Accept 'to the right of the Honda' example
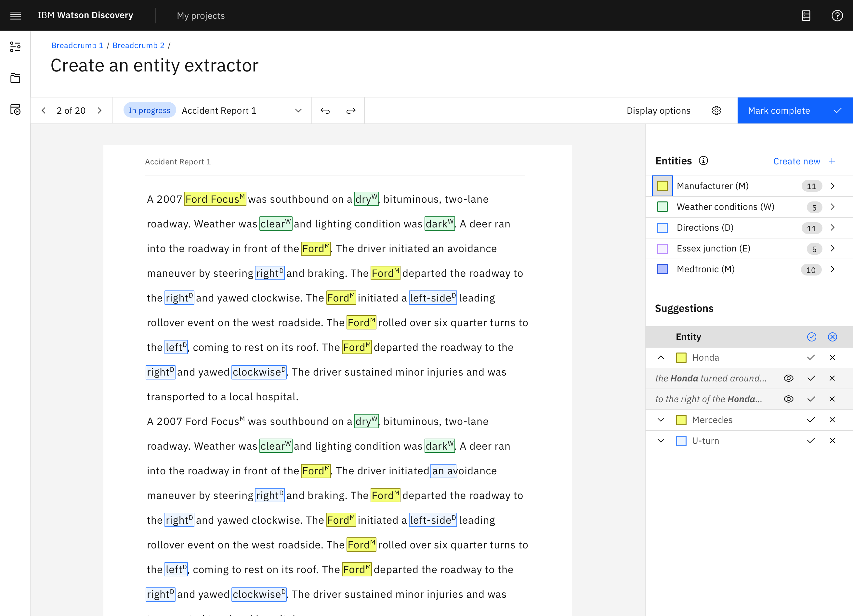 point(811,399)
